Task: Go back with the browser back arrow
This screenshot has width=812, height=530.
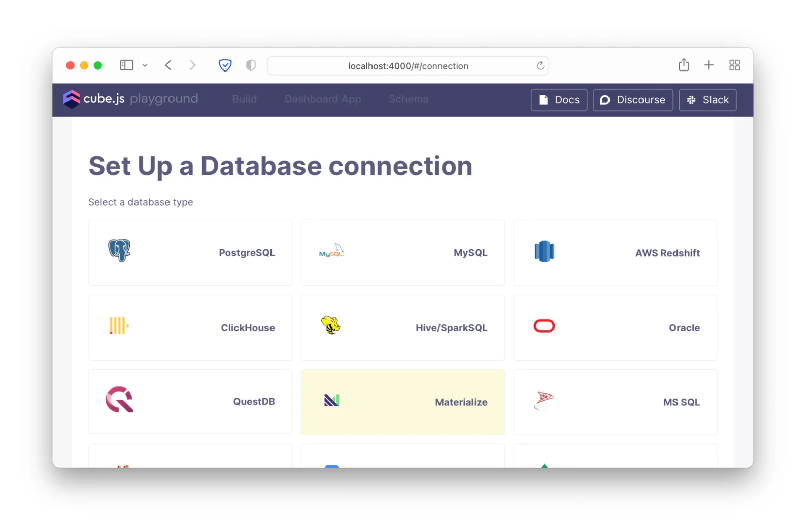Action: point(168,65)
